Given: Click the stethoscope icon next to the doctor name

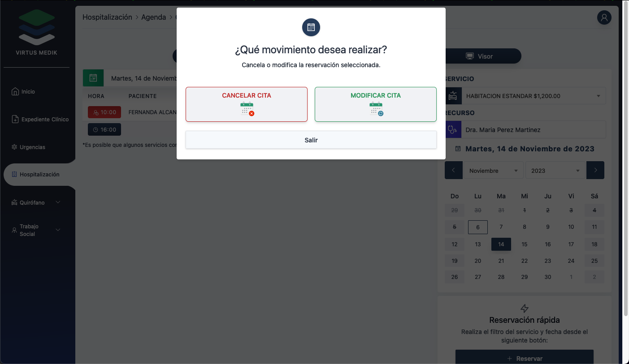Looking at the screenshot, I should (453, 130).
